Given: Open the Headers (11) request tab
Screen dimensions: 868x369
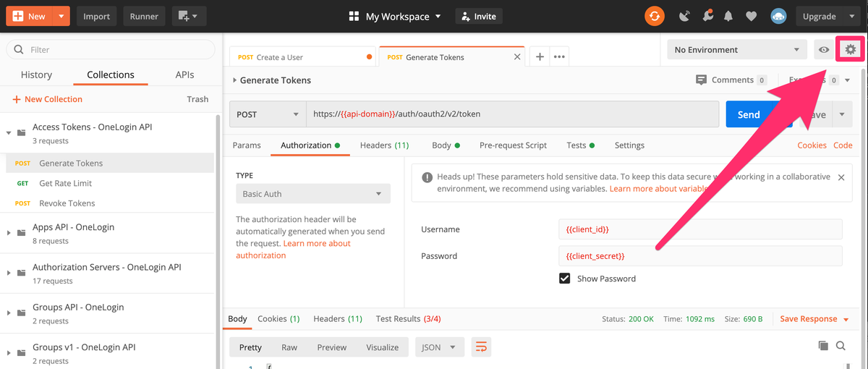Looking at the screenshot, I should tap(384, 145).
